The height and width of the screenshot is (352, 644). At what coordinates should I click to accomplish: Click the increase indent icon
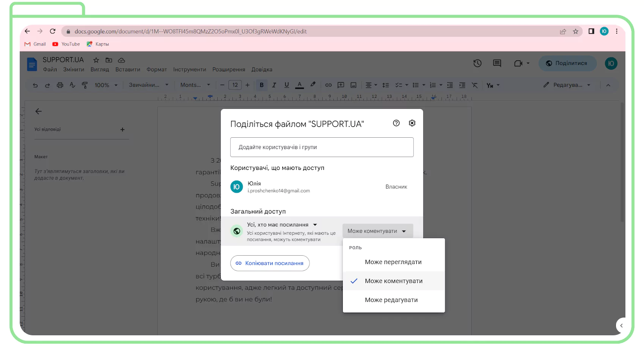click(462, 85)
